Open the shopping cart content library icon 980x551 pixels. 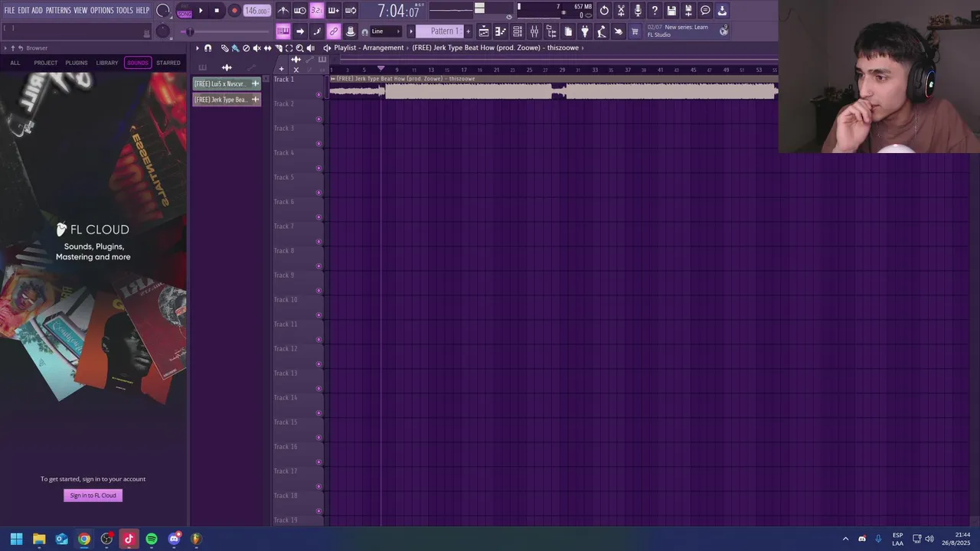[635, 31]
